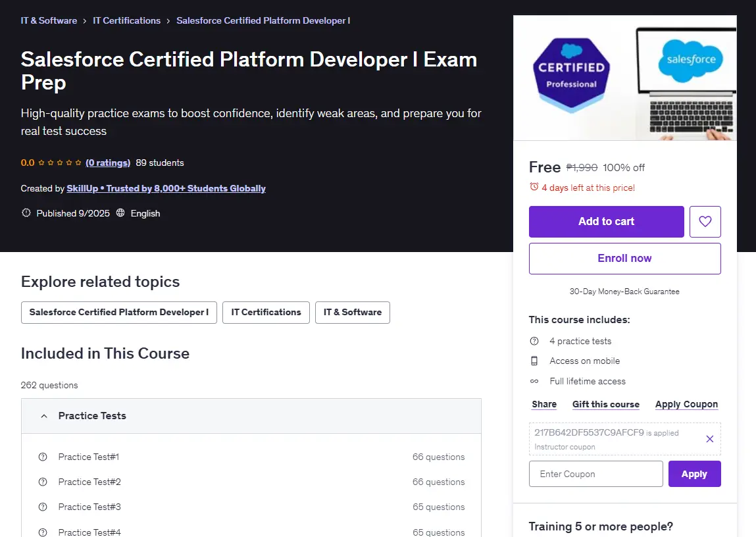
Task: Open Practice Test#1 row
Action: [251, 457]
